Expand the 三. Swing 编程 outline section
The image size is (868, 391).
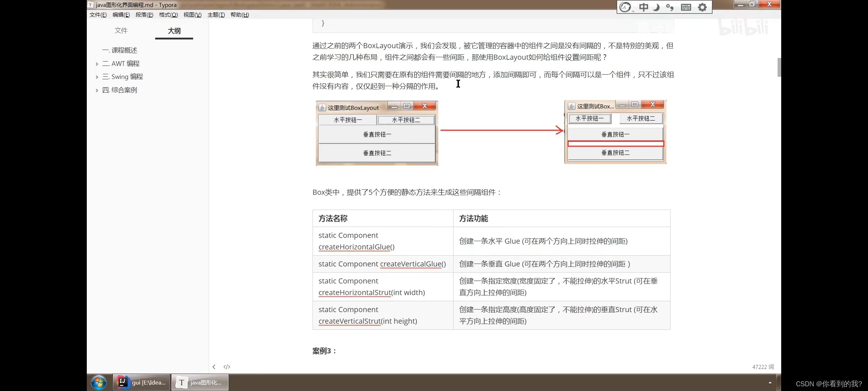tap(97, 77)
